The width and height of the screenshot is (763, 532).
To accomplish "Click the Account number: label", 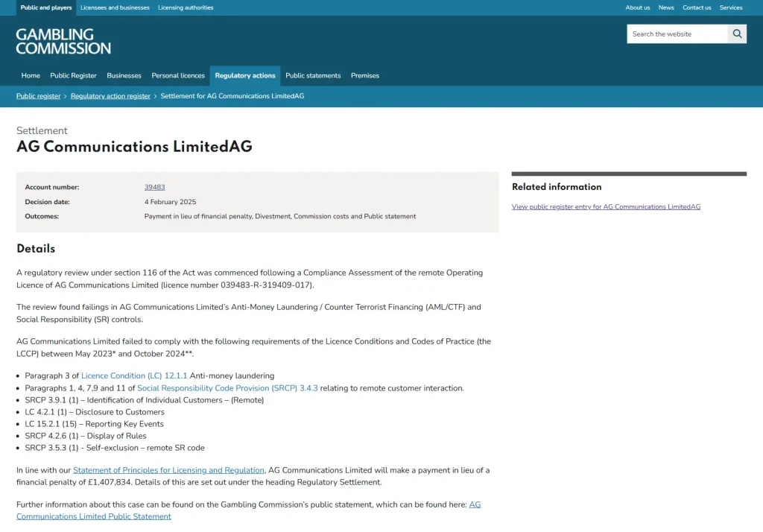I will [52, 187].
